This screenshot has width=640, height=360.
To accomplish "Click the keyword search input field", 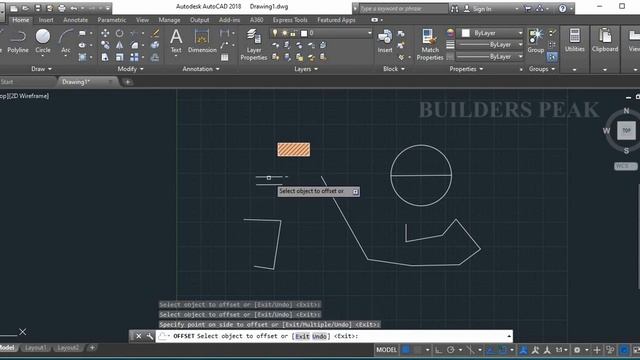I will click(x=403, y=9).
